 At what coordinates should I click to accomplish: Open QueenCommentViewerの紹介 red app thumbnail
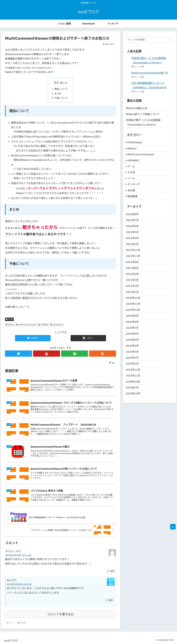(18, 451)
